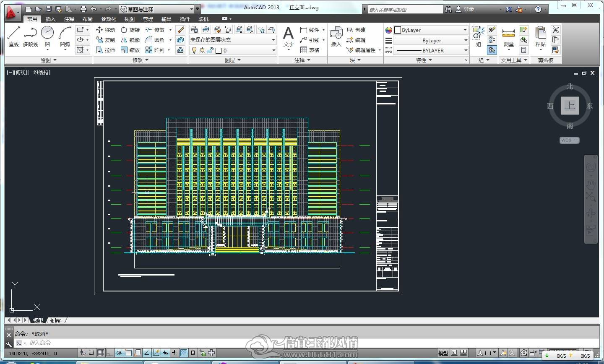Click the 模型 button in status bar
The image size is (604, 364).
[443, 353]
